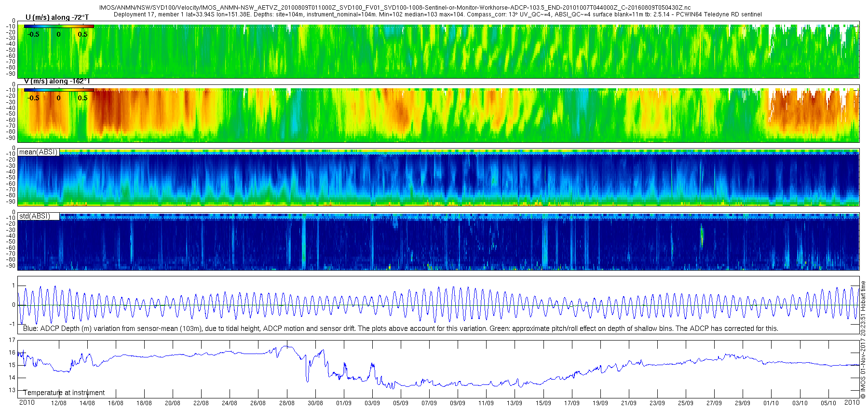Click the 05/09 date tick label
The image size is (868, 410).
tap(401, 403)
